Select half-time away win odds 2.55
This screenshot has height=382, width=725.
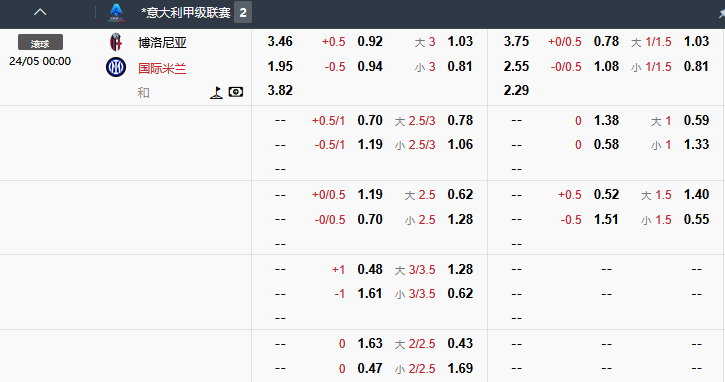point(516,66)
